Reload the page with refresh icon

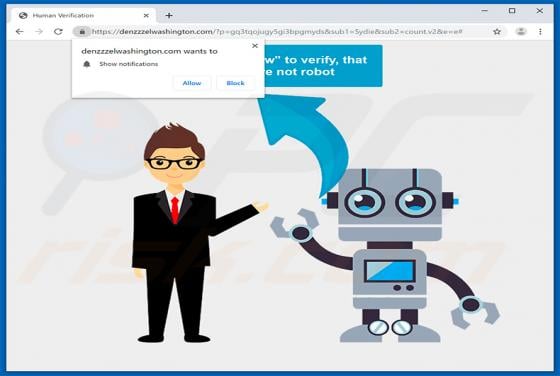click(x=58, y=31)
